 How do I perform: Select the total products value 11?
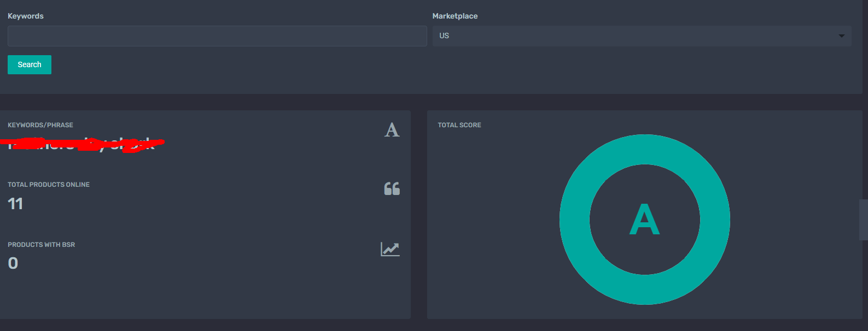pos(15,204)
